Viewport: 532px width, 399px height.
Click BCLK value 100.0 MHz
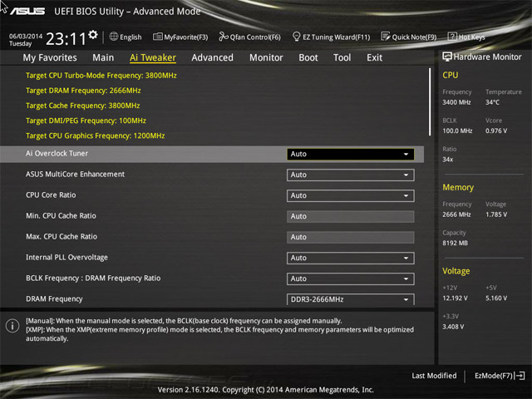(457, 131)
